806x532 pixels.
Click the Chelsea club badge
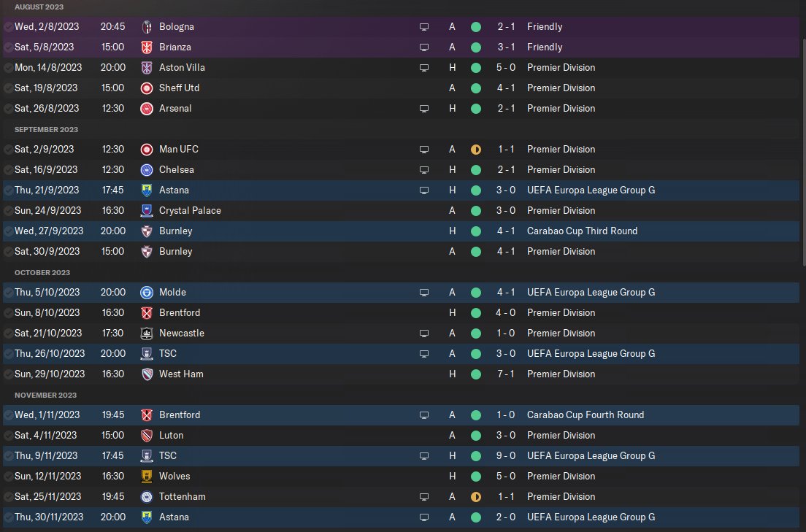pos(146,169)
